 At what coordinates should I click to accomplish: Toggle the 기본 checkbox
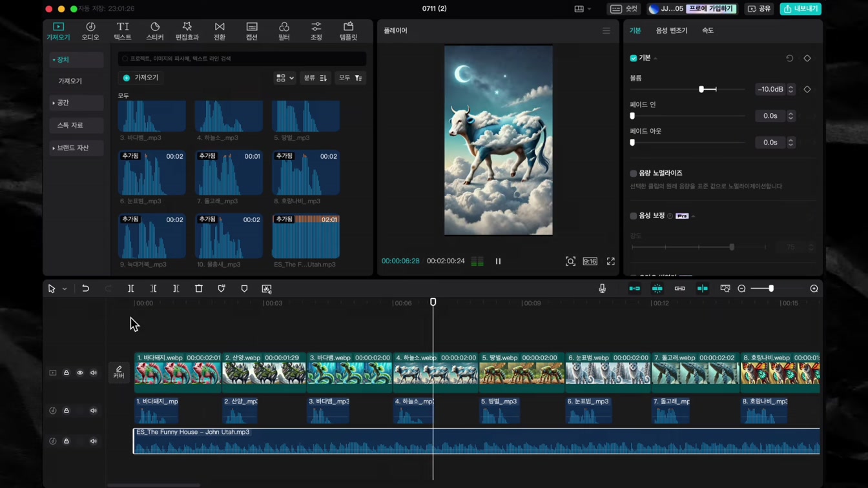[634, 58]
